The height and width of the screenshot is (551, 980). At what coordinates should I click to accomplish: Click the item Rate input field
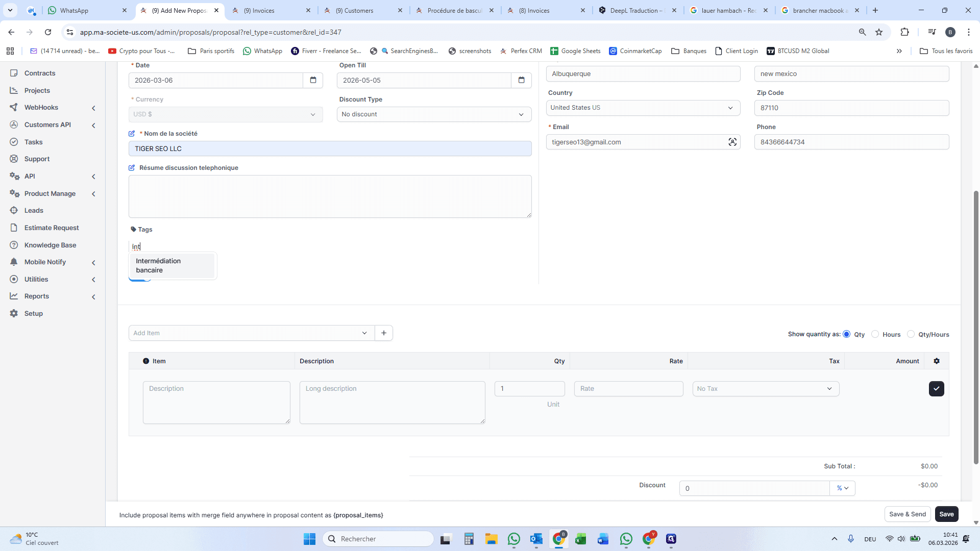coord(628,389)
